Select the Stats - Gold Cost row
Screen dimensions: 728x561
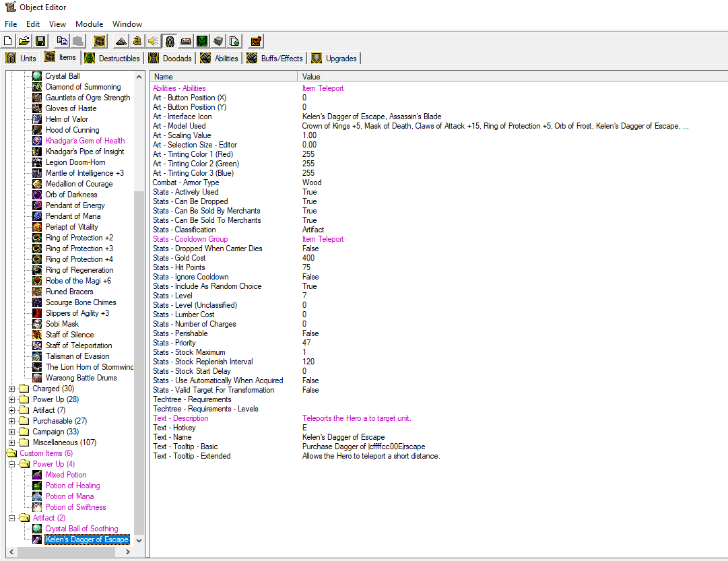438,258
